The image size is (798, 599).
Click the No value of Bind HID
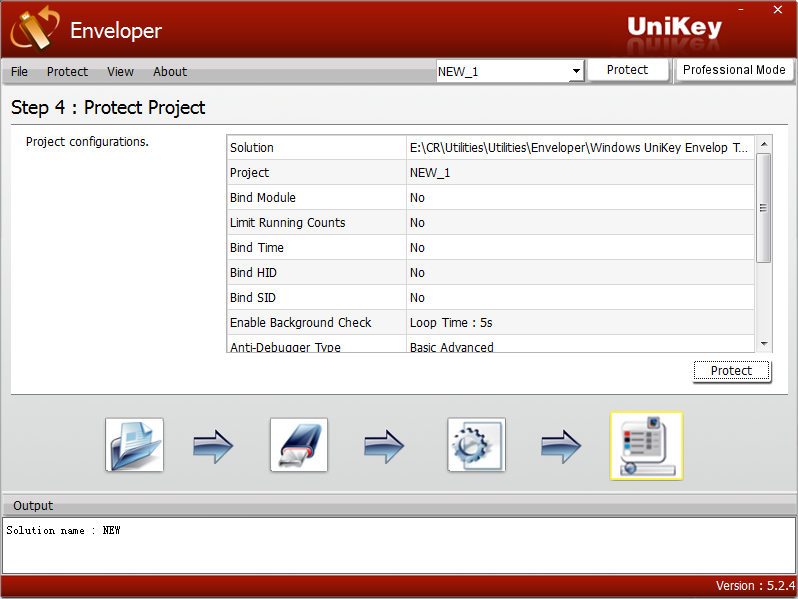(417, 273)
